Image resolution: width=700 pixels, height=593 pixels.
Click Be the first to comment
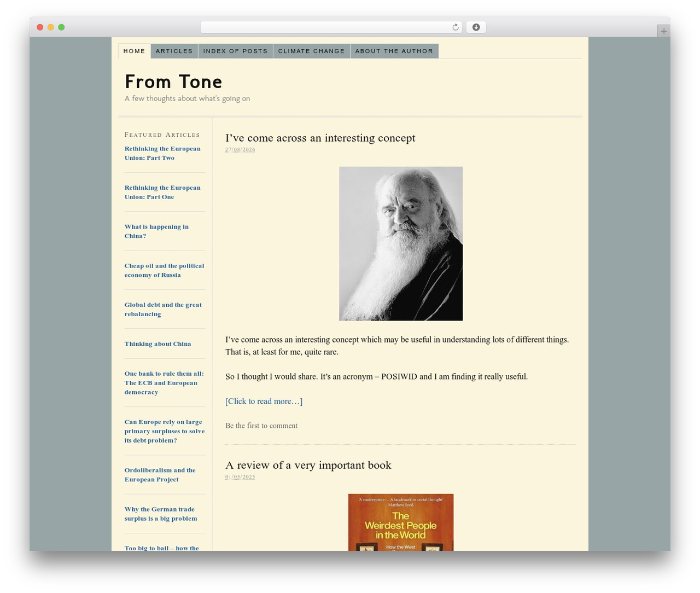click(x=261, y=426)
